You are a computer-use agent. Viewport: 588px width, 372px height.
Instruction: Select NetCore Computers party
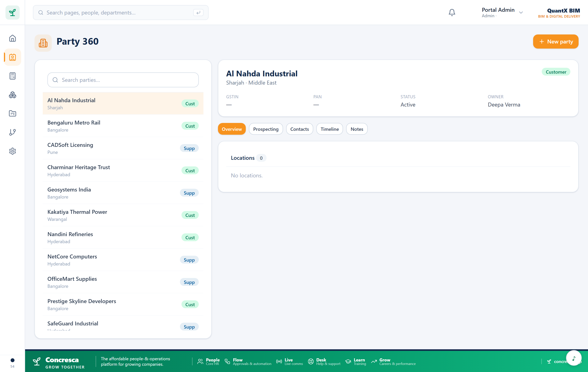pos(123,260)
